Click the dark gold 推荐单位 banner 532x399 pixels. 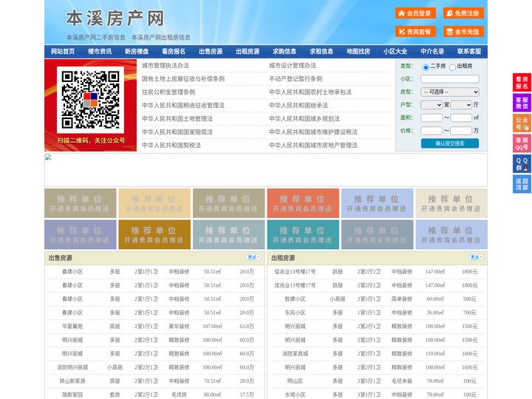pos(154,234)
